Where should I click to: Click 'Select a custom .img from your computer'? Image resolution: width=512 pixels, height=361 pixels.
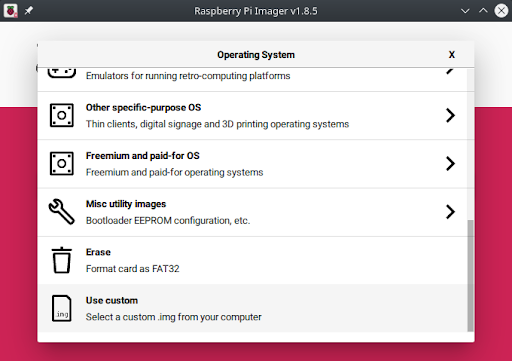click(173, 317)
